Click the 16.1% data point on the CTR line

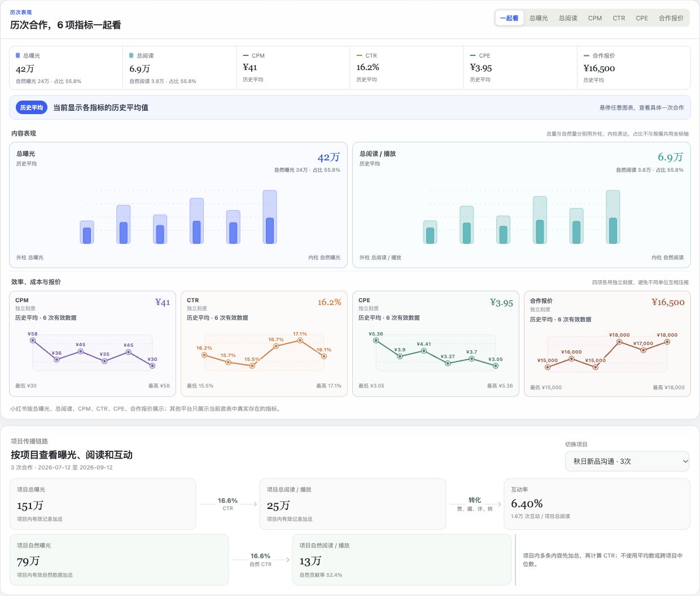(x=324, y=356)
